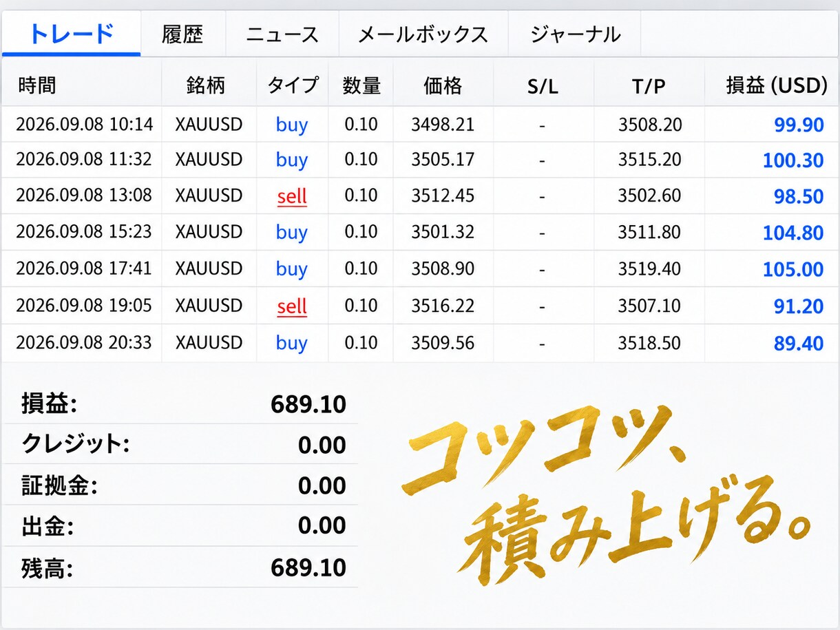Select the trade timed 2026.09.08 20:33
840x630 pixels.
(420, 343)
